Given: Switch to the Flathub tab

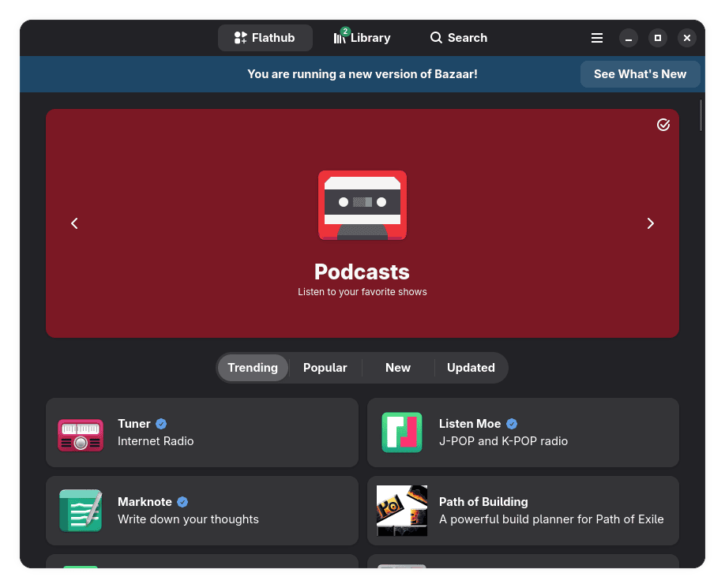Looking at the screenshot, I should [265, 38].
